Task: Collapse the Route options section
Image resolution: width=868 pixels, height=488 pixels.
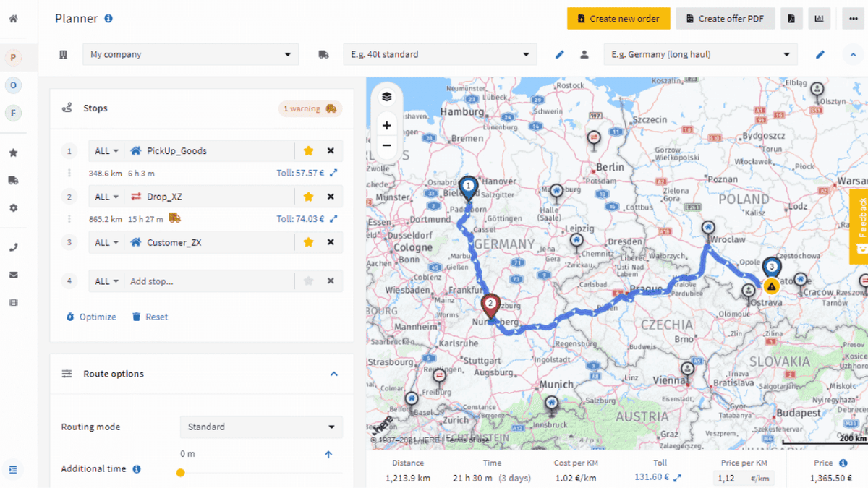Action: click(x=334, y=374)
